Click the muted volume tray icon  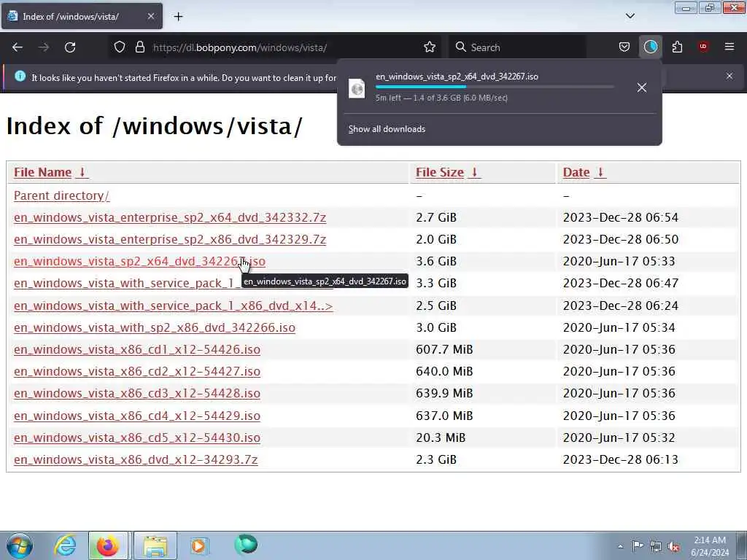coord(673,547)
